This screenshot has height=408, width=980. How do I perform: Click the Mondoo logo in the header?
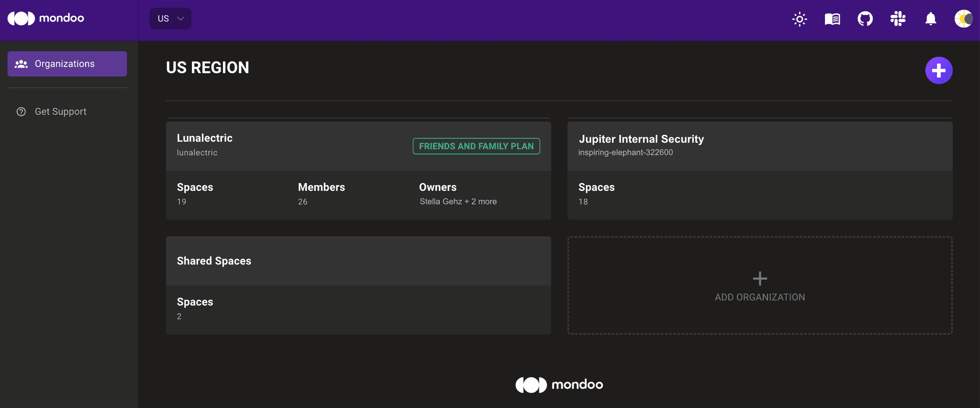click(x=46, y=19)
